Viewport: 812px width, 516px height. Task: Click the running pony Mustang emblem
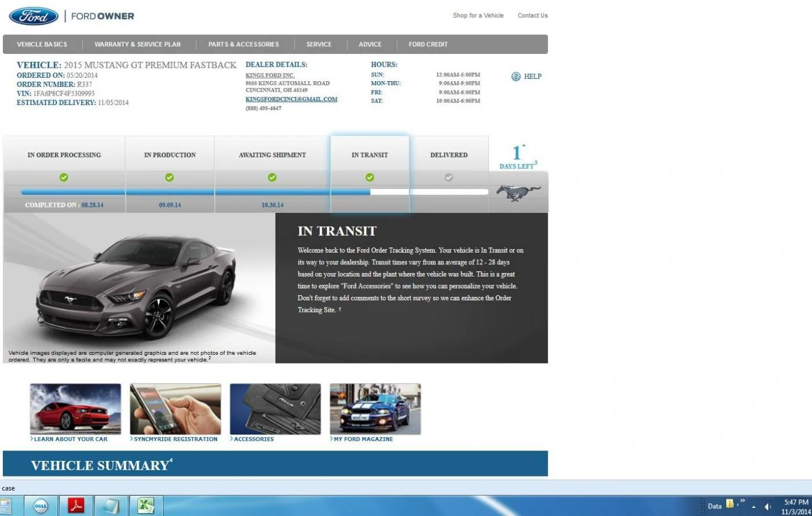(x=519, y=192)
